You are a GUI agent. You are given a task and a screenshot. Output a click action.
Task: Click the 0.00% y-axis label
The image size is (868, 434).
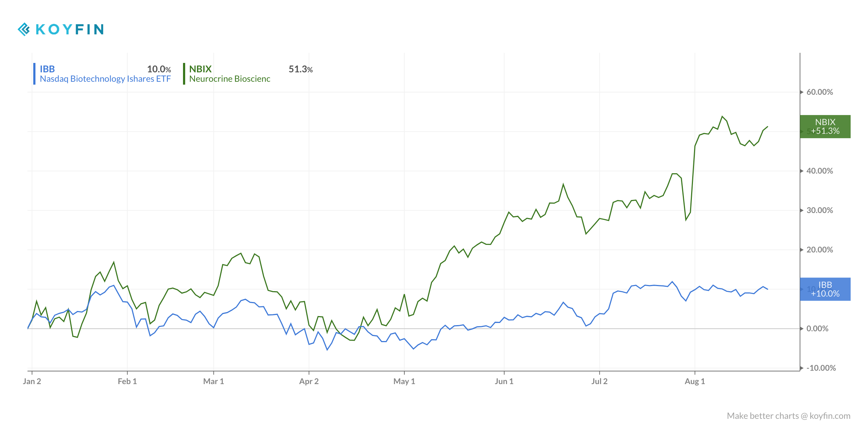click(817, 329)
